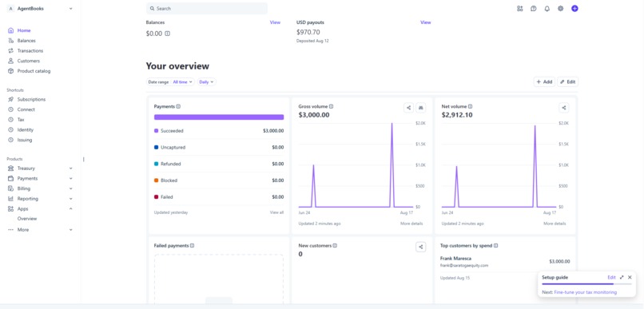
Task: Click the Home icon in sidebar
Action: click(x=10, y=30)
